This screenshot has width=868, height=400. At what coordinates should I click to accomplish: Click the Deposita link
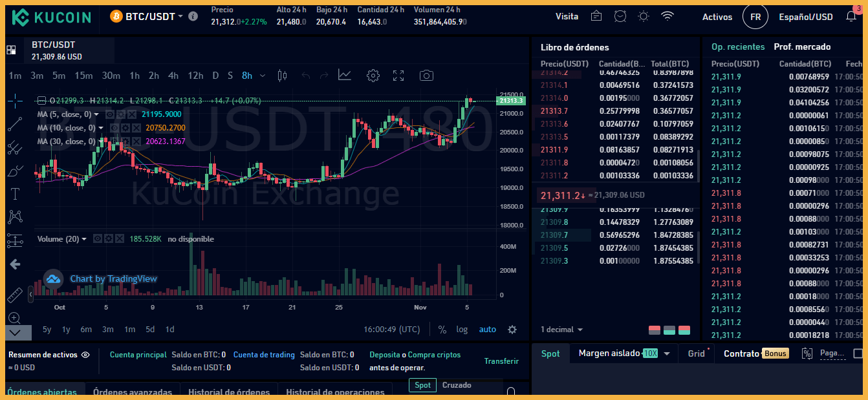tap(384, 355)
